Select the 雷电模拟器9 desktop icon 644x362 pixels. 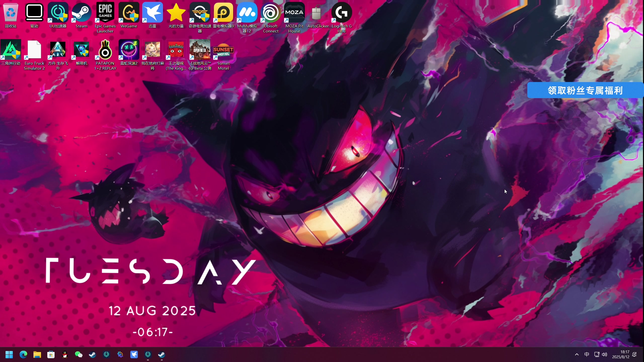[223, 16]
